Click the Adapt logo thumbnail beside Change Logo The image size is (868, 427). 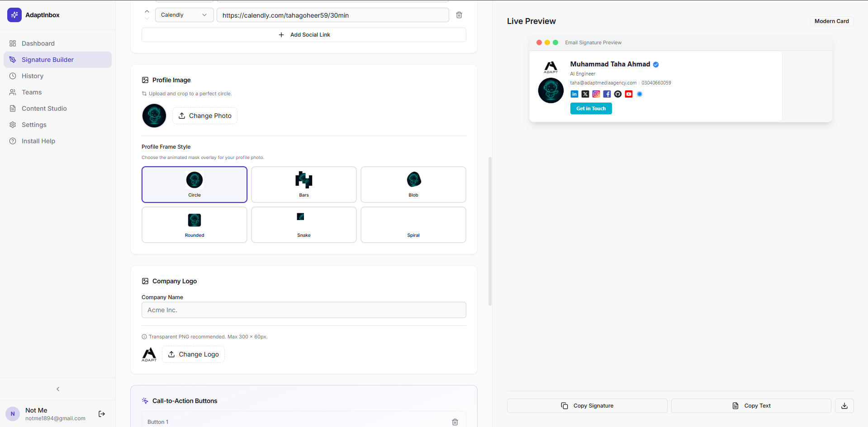pos(149,354)
